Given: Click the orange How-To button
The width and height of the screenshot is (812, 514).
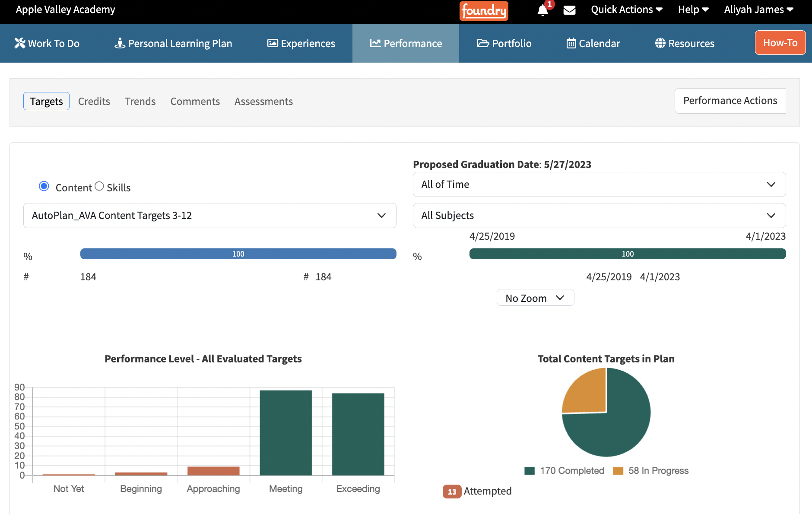Looking at the screenshot, I should point(780,43).
